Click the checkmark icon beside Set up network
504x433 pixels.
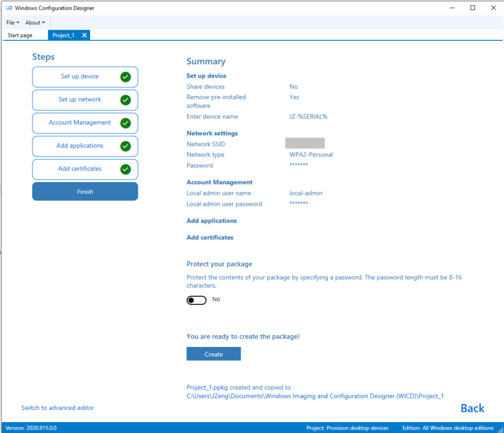tap(126, 100)
